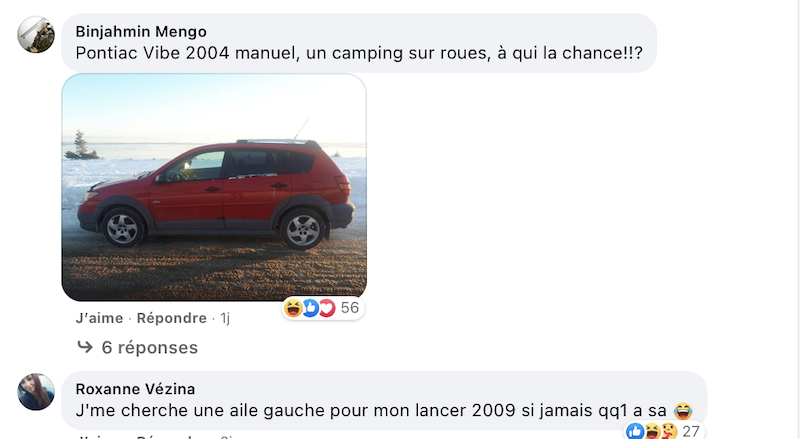Like Binjahmin's comment with J'aime

99,318
